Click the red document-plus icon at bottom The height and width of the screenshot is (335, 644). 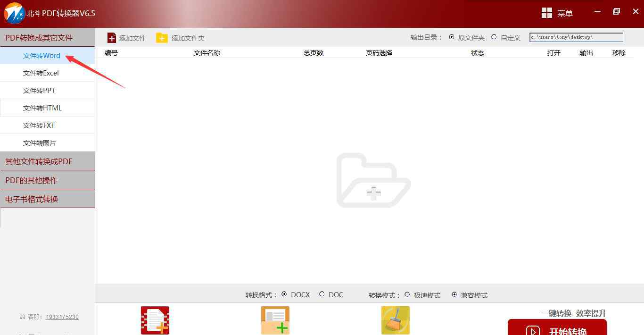coord(155,320)
